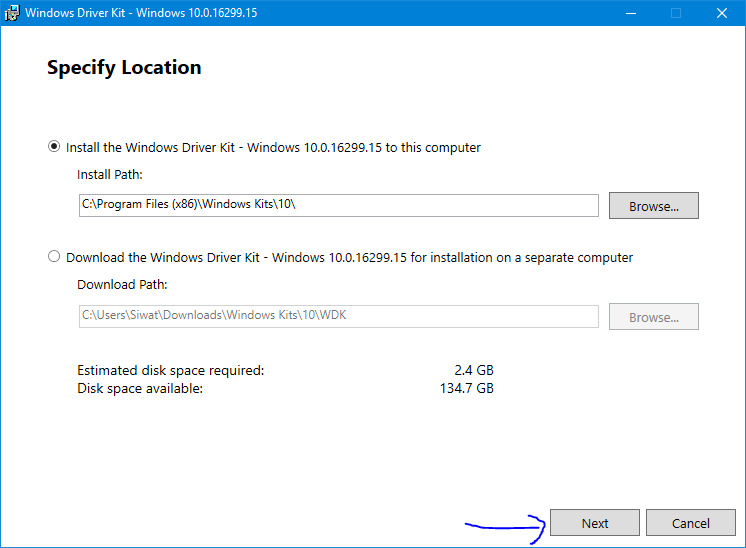The image size is (746, 548).
Task: Click the '134.7 GB' value
Action: point(467,388)
